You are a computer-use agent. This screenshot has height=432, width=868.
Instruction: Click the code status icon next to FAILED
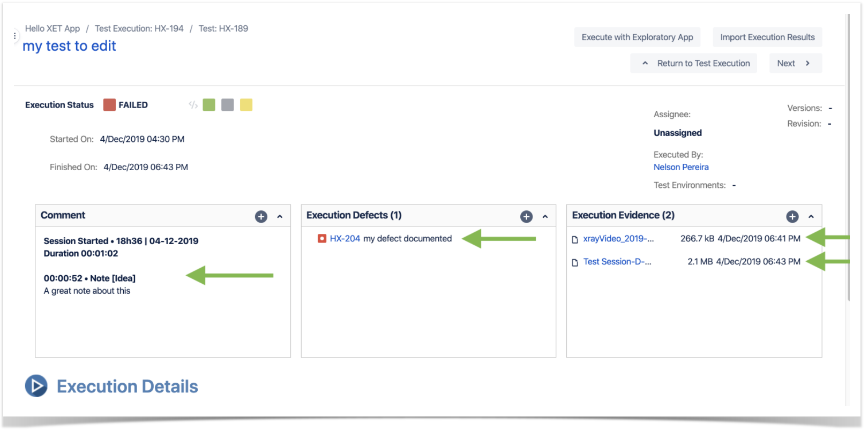click(x=193, y=105)
